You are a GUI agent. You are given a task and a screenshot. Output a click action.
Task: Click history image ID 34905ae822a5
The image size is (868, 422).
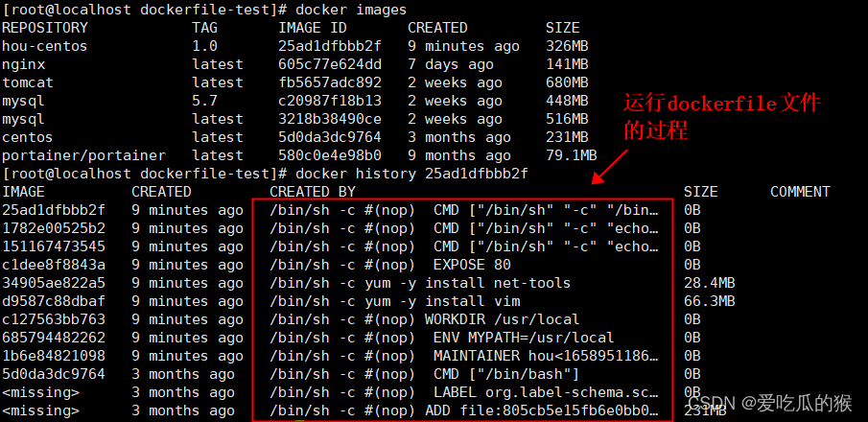click(53, 284)
